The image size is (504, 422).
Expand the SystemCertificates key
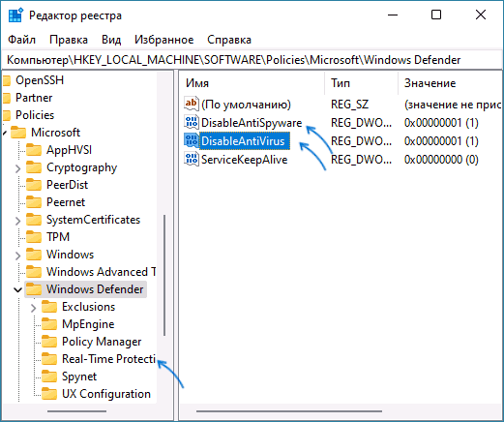18,221
